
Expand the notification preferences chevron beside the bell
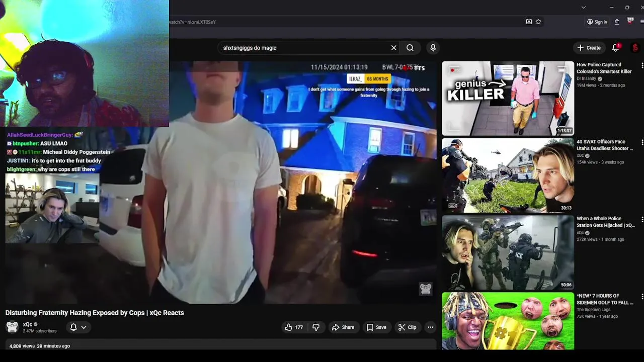click(84, 327)
